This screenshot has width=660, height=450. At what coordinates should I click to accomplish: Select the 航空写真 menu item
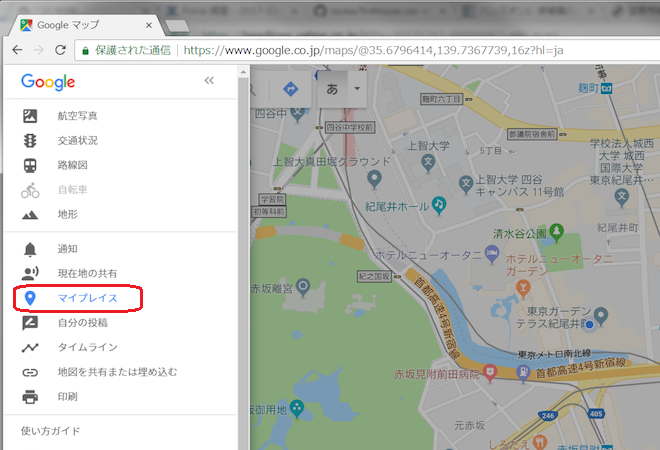point(77,116)
